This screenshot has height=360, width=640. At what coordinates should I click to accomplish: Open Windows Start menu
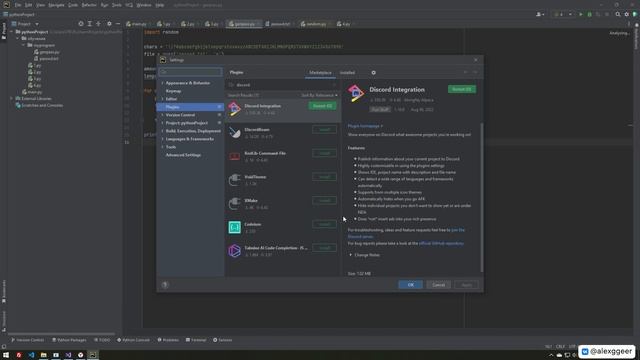(6, 355)
